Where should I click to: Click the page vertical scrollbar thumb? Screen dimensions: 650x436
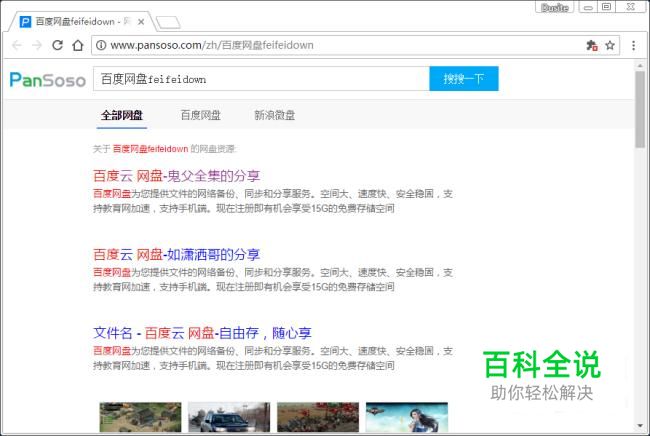point(640,109)
